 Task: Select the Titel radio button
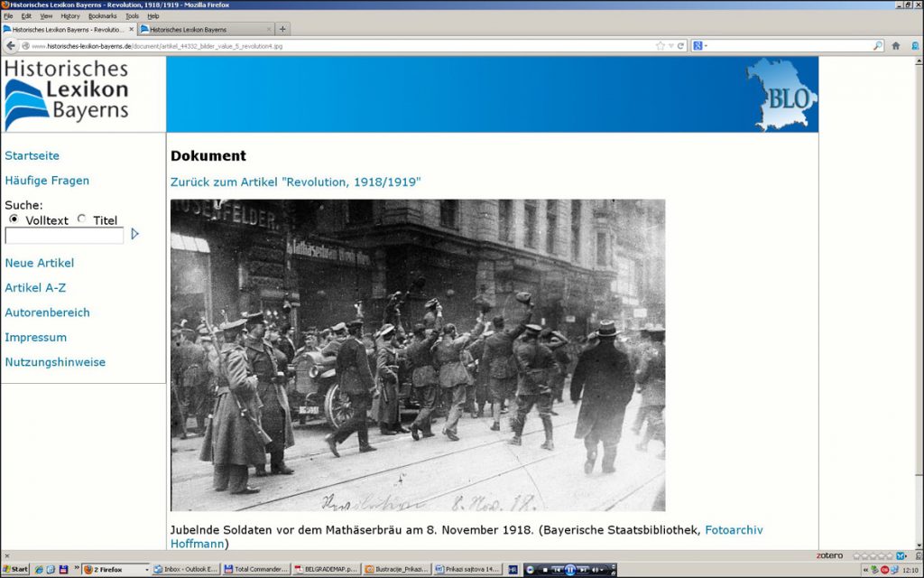pyautogui.click(x=82, y=219)
